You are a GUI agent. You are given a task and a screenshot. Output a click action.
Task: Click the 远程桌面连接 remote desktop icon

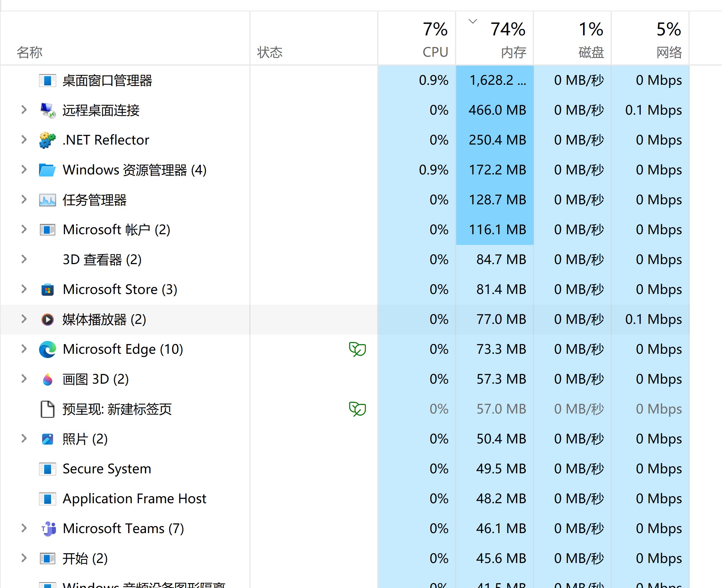pyautogui.click(x=48, y=110)
